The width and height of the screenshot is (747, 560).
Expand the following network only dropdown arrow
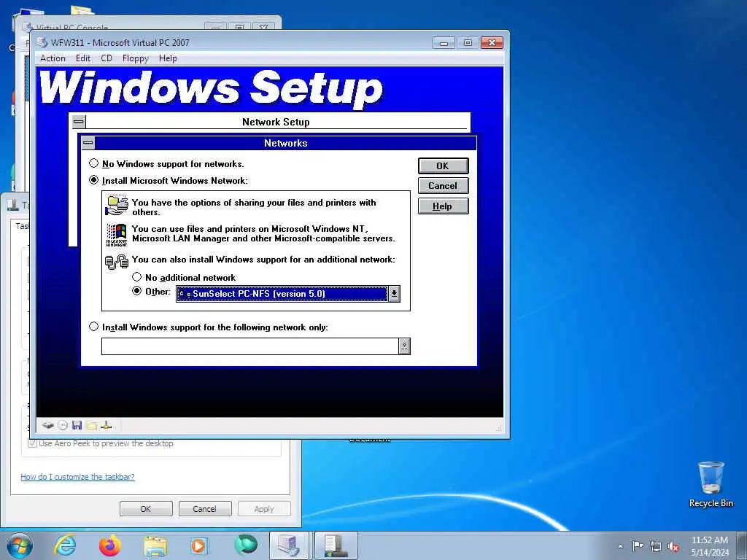click(x=404, y=346)
